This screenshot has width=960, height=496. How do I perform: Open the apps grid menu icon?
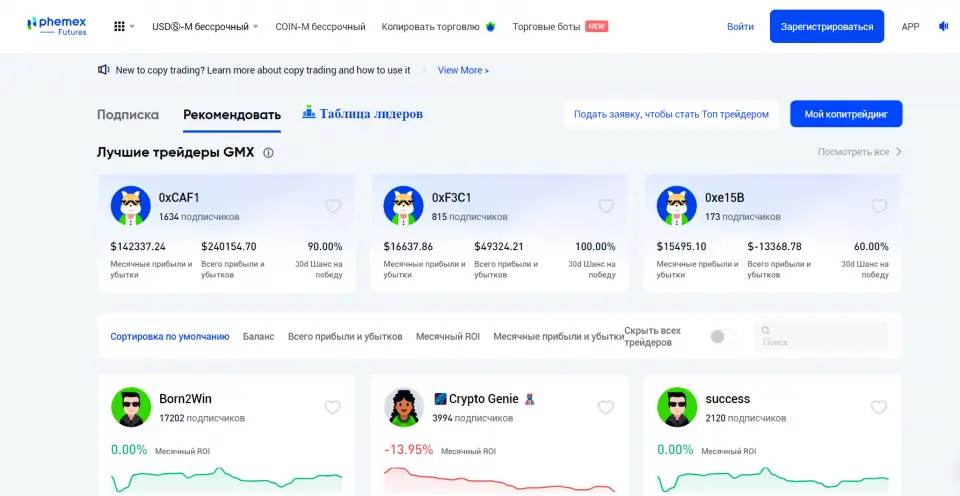tap(119, 27)
